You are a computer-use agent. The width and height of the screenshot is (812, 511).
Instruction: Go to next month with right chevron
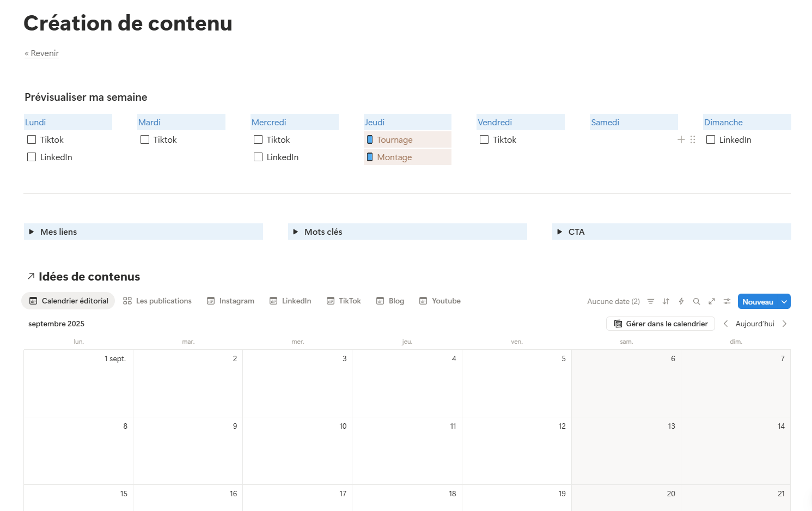[784, 324]
